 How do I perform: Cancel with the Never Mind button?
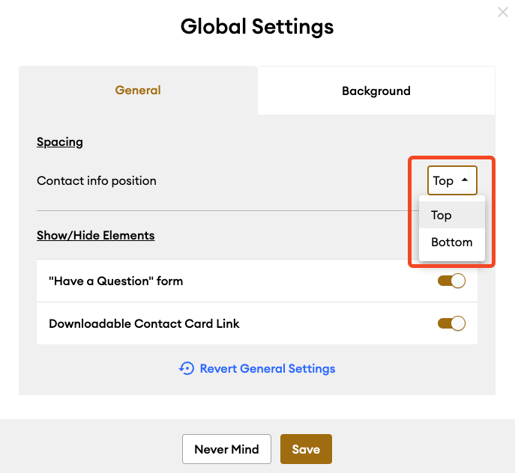pyautogui.click(x=227, y=449)
